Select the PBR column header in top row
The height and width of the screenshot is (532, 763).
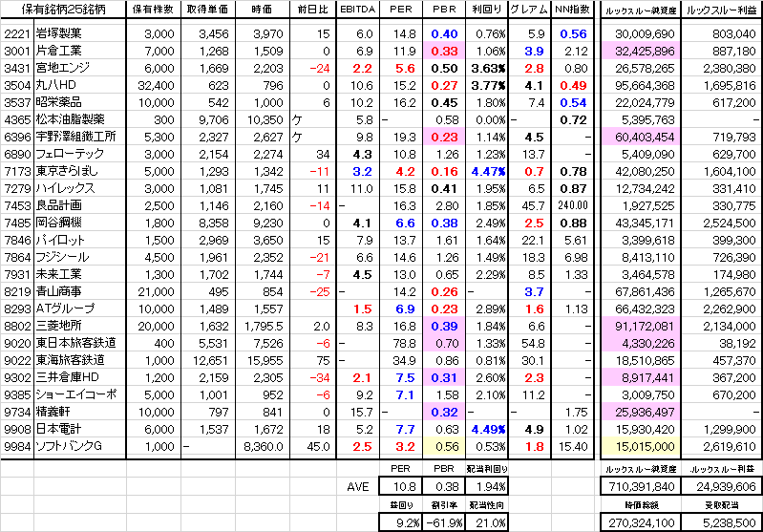tap(444, 10)
